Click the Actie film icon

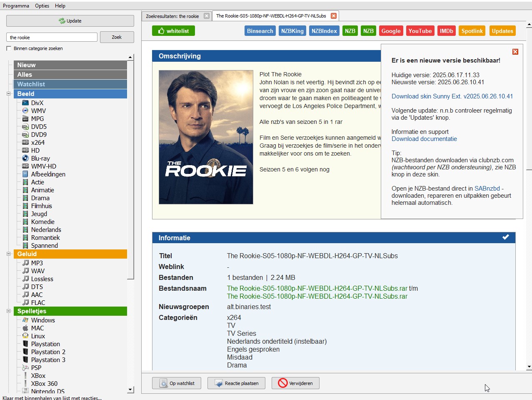[25, 182]
